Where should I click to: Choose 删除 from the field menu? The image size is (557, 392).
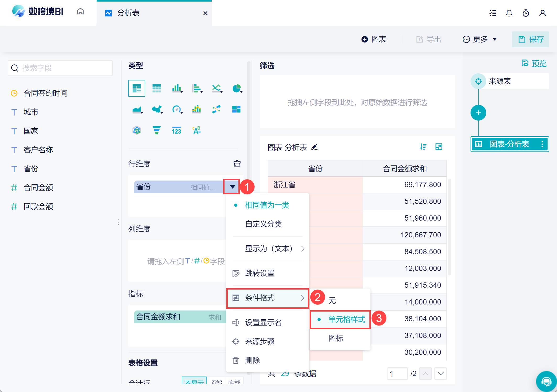click(x=252, y=360)
